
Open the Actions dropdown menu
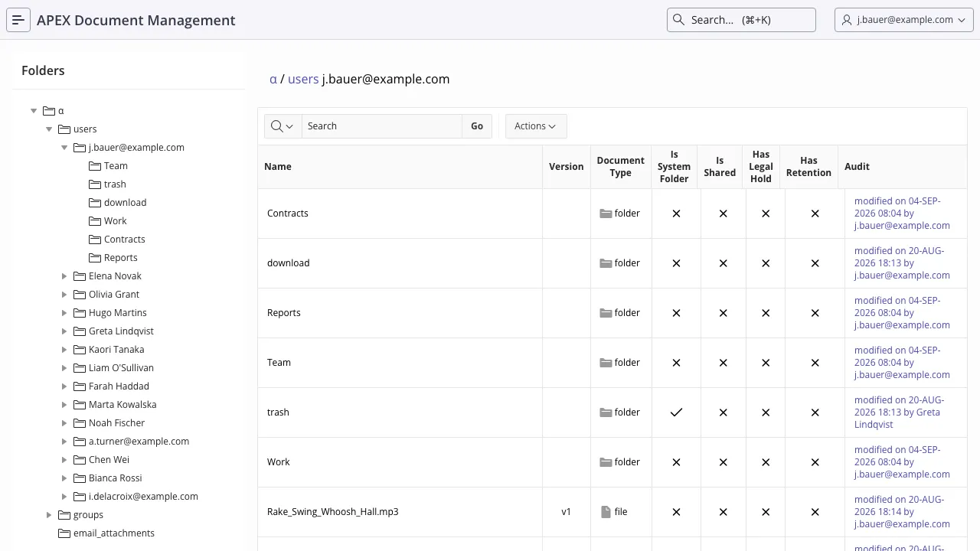536,126
